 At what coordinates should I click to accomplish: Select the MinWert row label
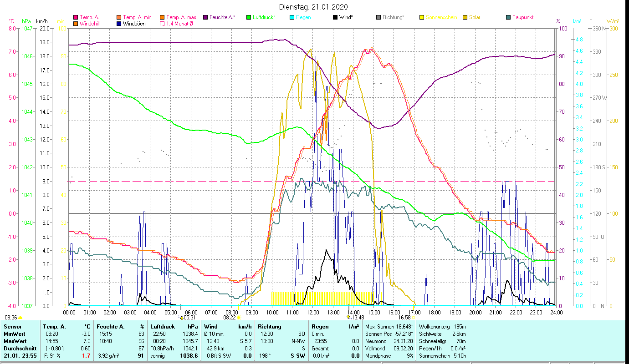tap(15, 334)
